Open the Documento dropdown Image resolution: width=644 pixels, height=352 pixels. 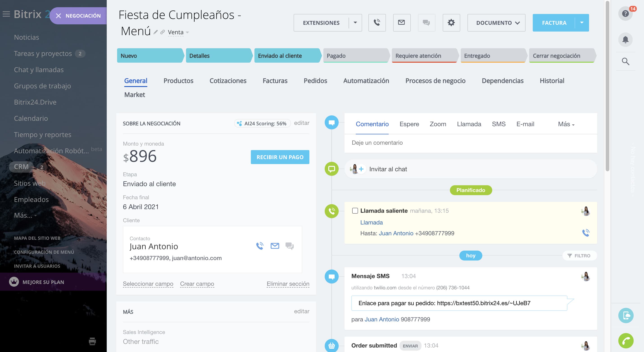click(496, 23)
